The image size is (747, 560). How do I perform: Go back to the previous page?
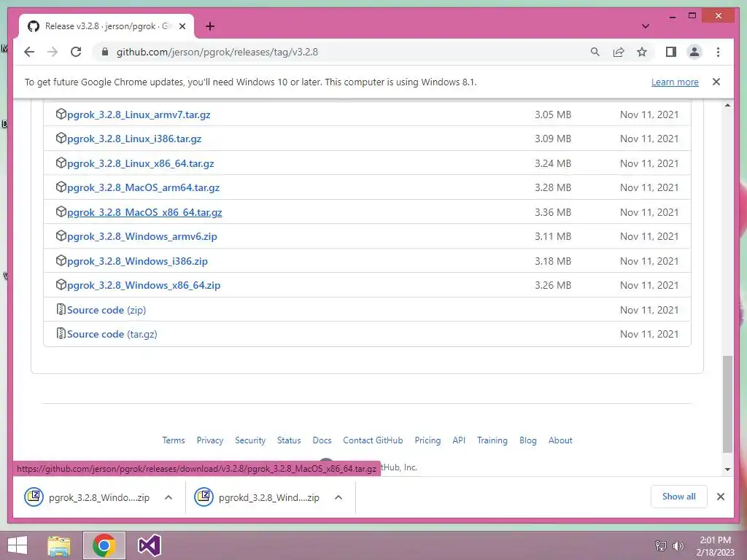[x=29, y=52]
